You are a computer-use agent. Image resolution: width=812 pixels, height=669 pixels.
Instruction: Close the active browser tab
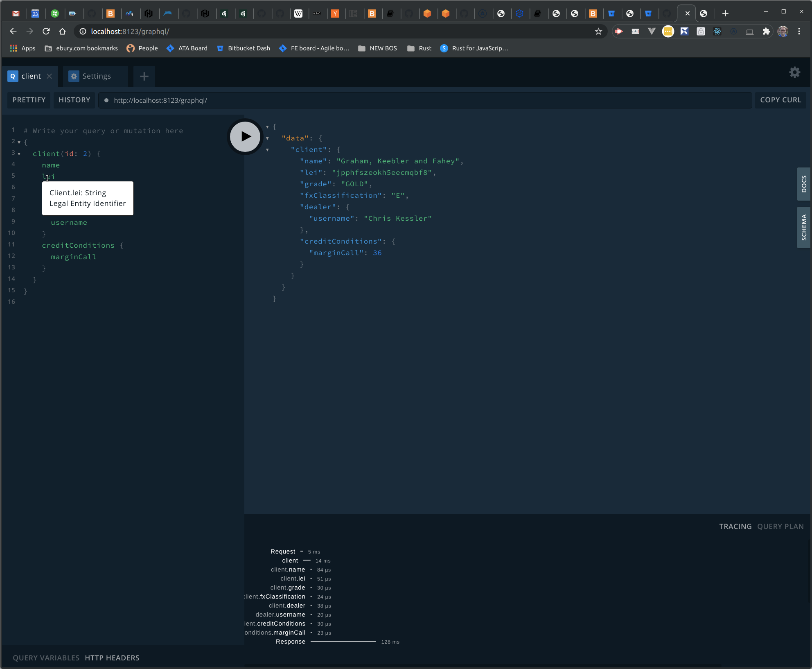687,14
